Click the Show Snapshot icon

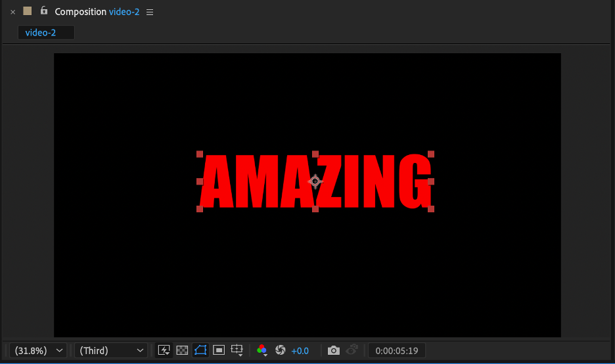pyautogui.click(x=352, y=351)
